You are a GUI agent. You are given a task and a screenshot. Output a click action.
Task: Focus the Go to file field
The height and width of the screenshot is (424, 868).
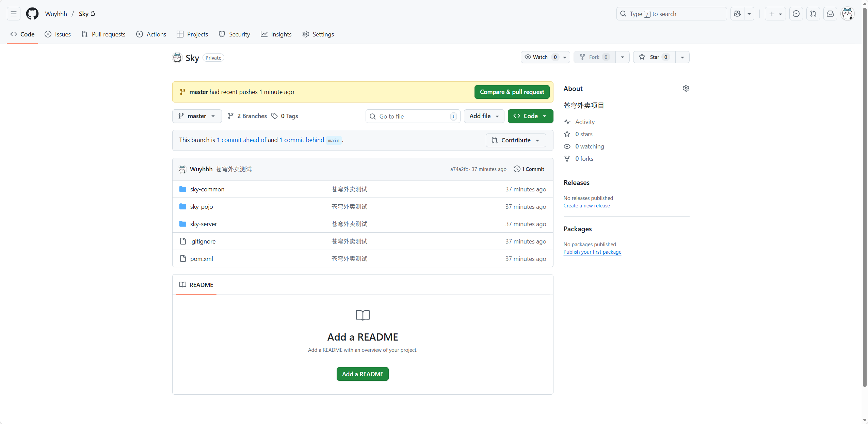pos(412,116)
